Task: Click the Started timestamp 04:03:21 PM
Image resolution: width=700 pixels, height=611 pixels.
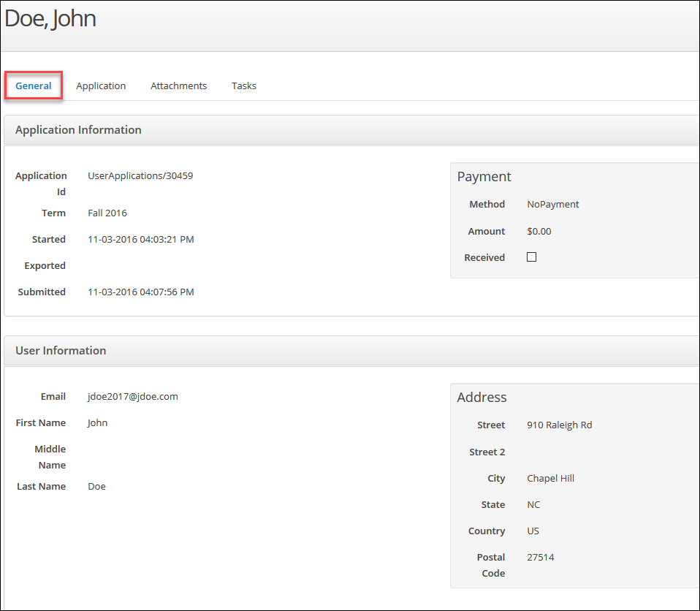Action: (140, 240)
